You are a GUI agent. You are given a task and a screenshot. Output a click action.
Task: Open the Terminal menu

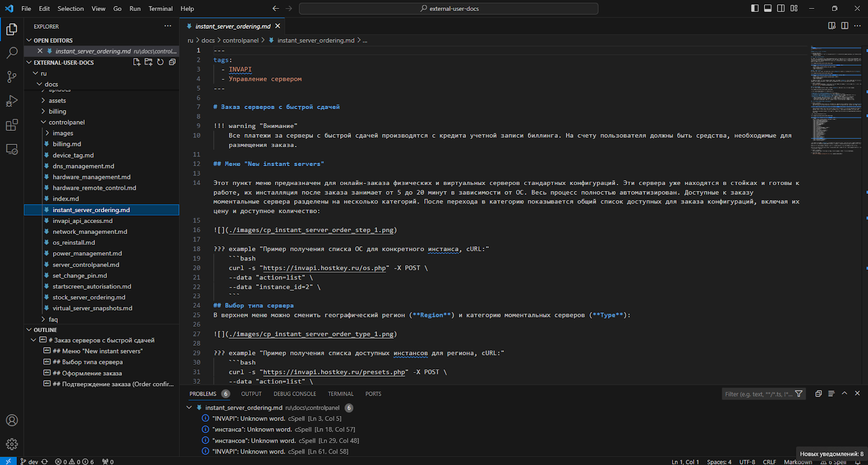pyautogui.click(x=161, y=9)
